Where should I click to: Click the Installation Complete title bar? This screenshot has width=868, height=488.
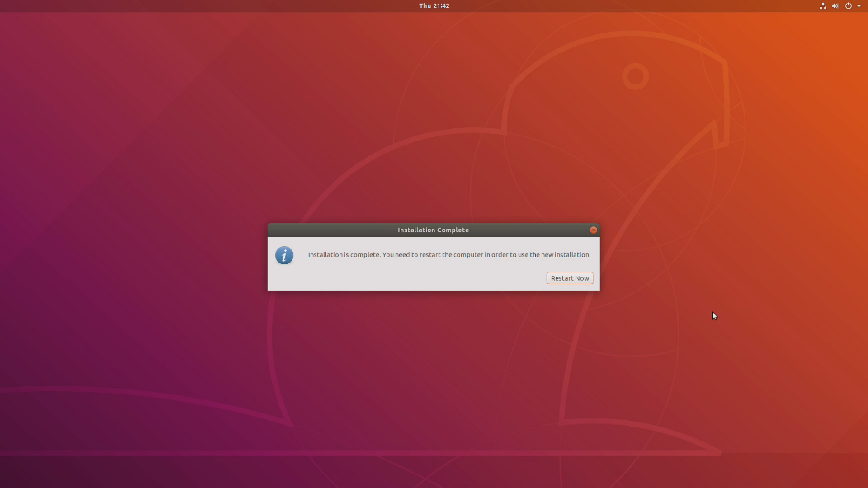(x=434, y=230)
